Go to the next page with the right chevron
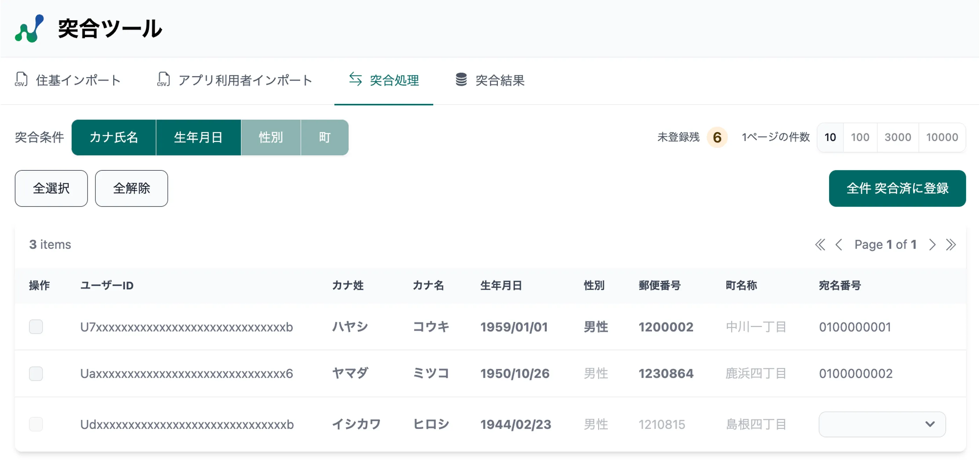Image resolution: width=980 pixels, height=468 pixels. [x=932, y=244]
